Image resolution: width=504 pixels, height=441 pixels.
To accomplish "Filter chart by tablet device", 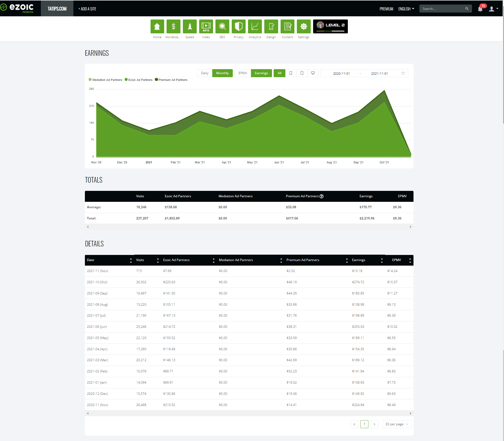I will 302,73.
